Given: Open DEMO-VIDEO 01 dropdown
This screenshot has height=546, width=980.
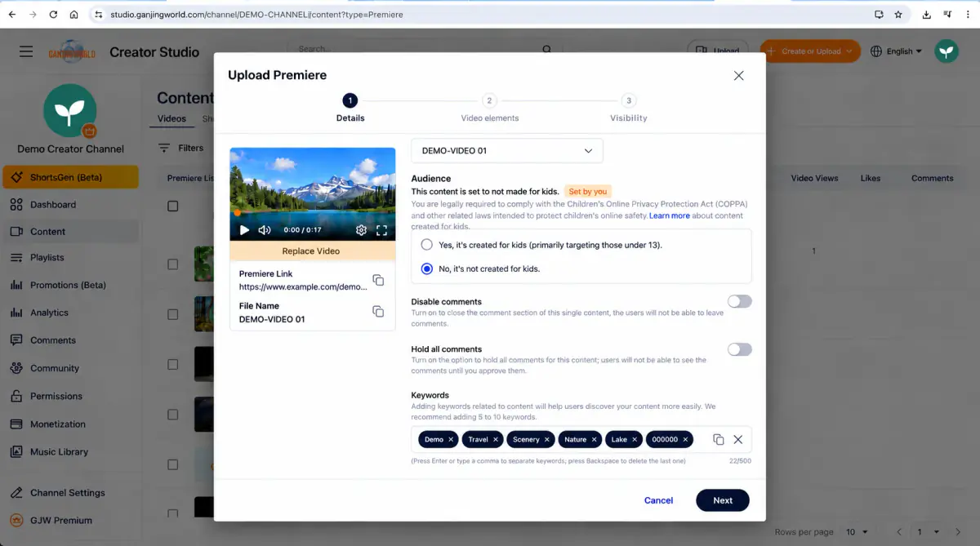Looking at the screenshot, I should [x=506, y=151].
